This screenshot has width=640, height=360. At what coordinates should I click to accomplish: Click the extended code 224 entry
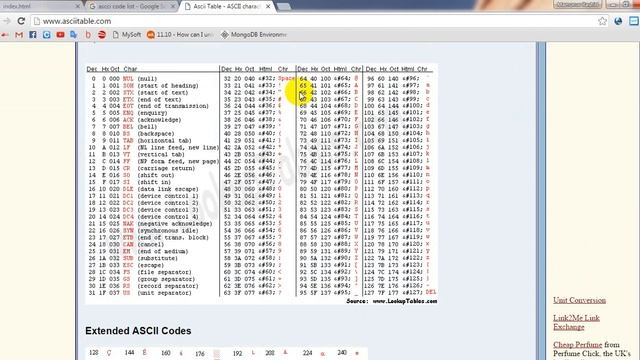tap(313, 353)
